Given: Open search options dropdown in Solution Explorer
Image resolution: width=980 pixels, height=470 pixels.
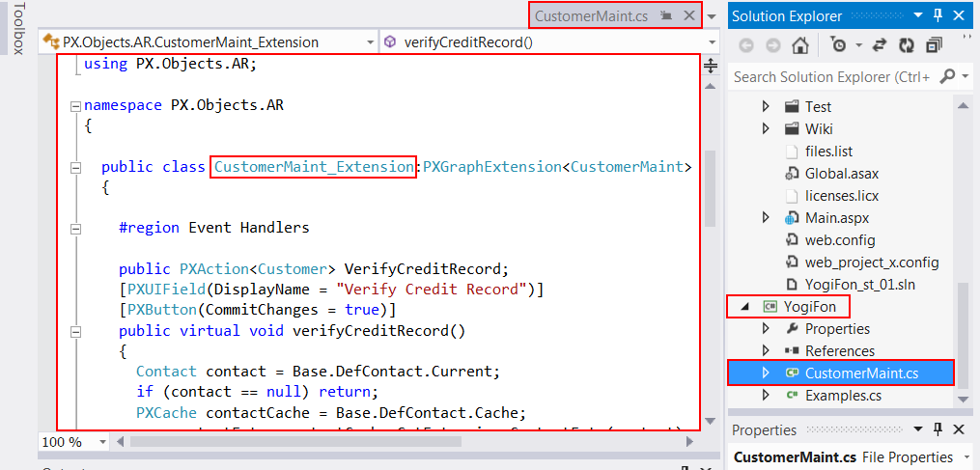Looking at the screenshot, I should pos(965,77).
